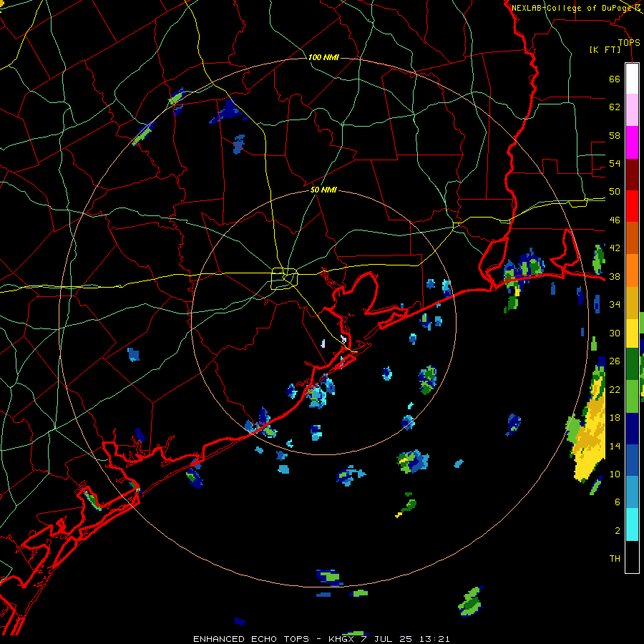Click the white swatch in the tops legend
This screenshot has height=644, width=644.
(632, 79)
